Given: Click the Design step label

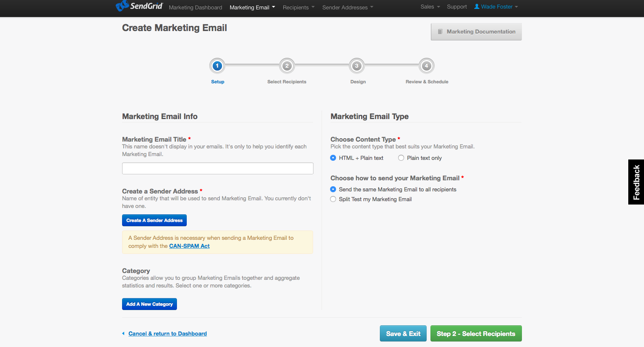Looking at the screenshot, I should point(358,82).
